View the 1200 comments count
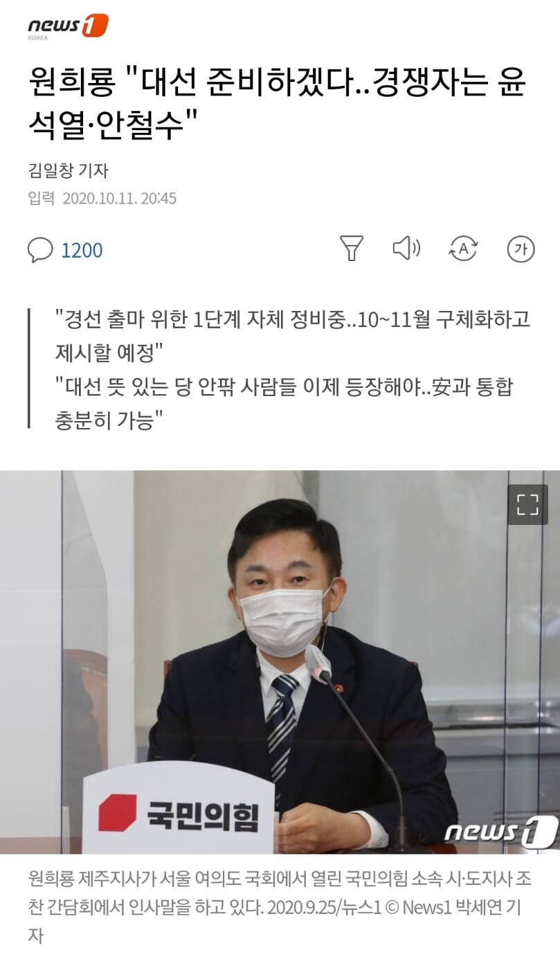 pos(82,250)
